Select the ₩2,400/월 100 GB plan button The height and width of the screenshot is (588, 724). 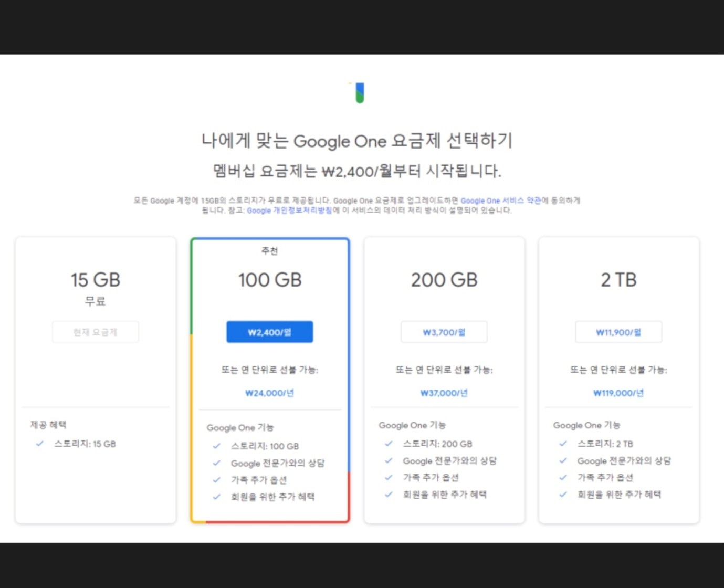[x=269, y=332]
